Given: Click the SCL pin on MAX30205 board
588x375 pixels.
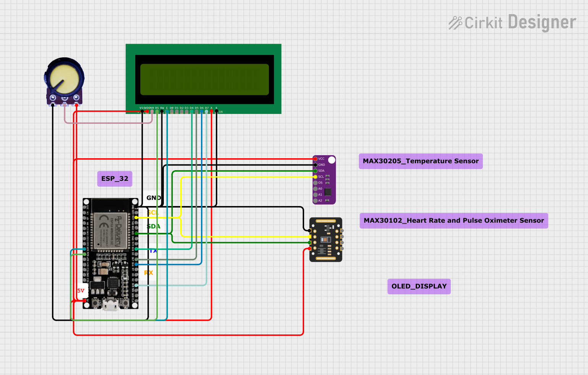Looking at the screenshot, I should coord(315,177).
